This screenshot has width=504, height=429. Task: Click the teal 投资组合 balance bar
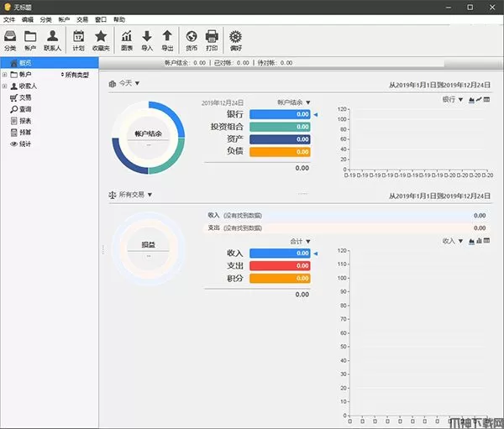tap(280, 127)
